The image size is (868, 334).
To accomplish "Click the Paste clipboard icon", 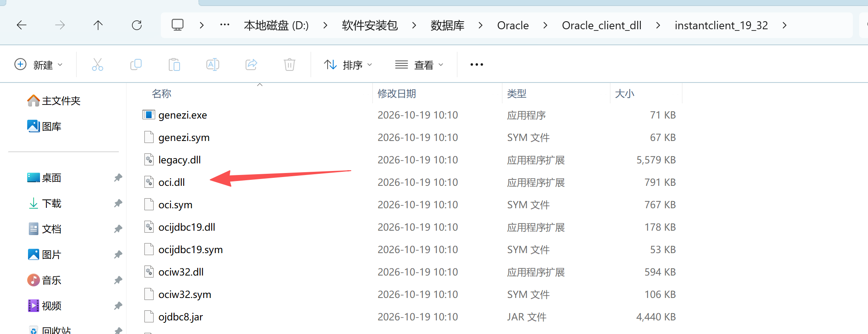I will pyautogui.click(x=174, y=64).
